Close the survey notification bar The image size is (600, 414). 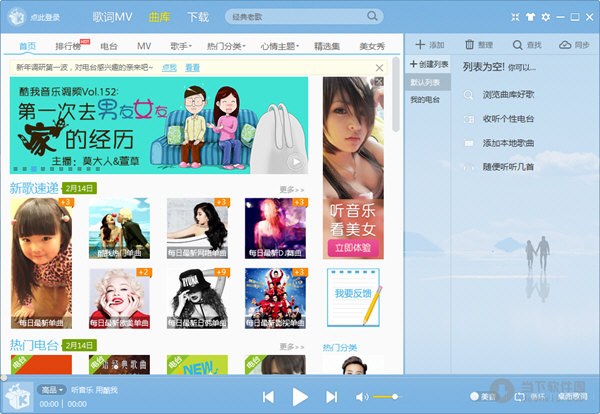379,68
